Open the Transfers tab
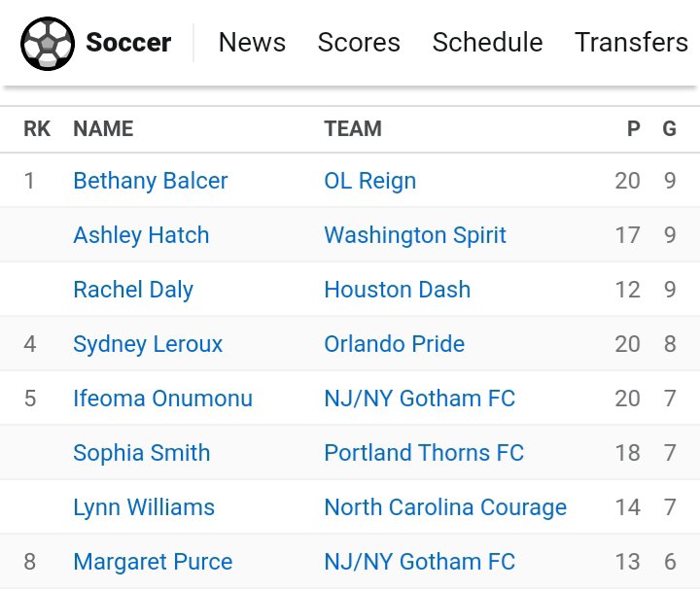700x591 pixels. pos(631,43)
